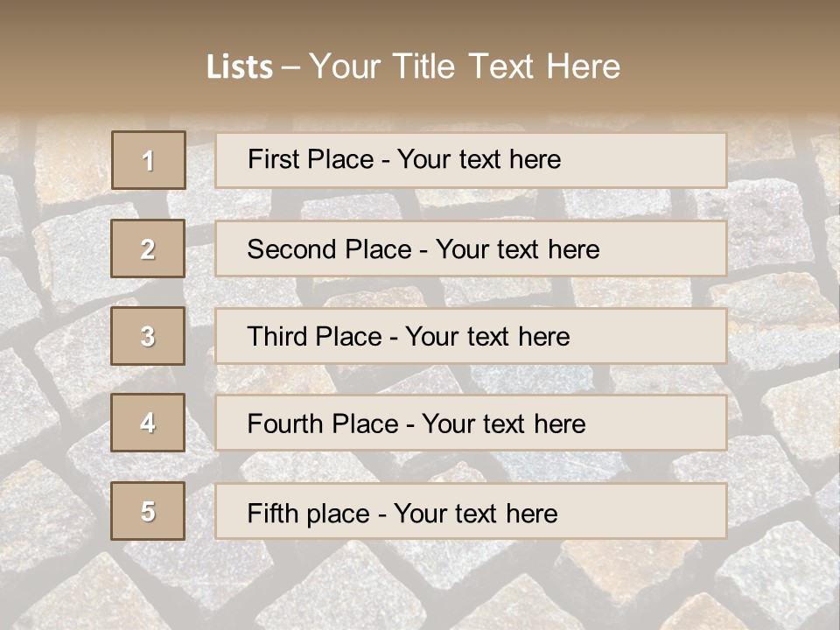Click the bold word Lists in title
Screen dimensions: 840x630
pos(240,67)
